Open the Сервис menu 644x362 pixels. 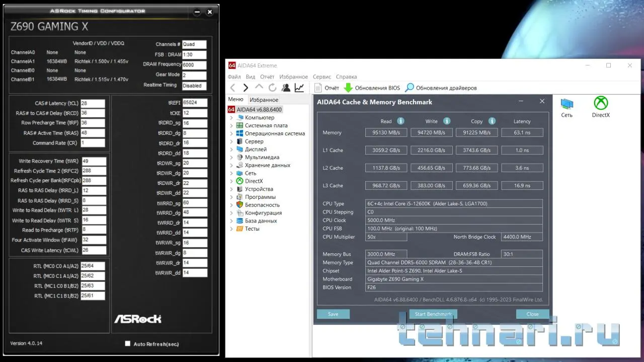322,77
